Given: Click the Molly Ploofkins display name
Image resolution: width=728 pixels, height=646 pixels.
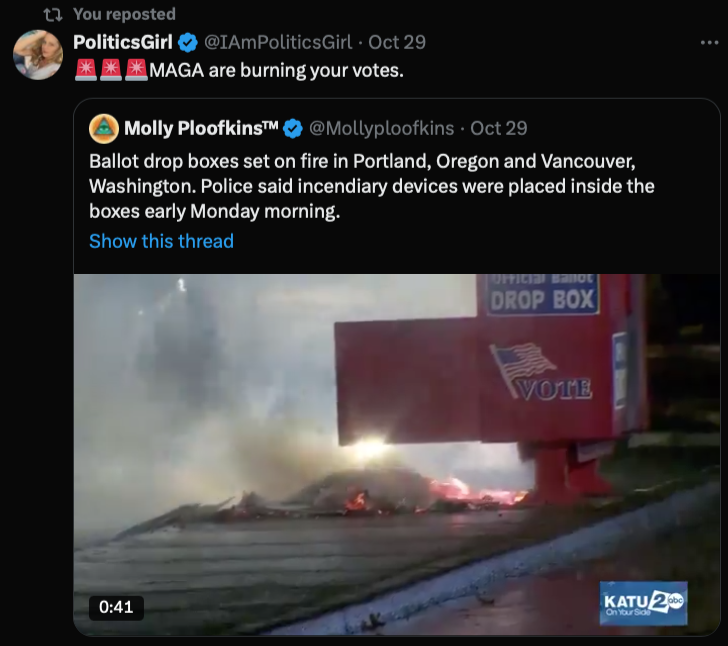Looking at the screenshot, I should [x=201, y=128].
